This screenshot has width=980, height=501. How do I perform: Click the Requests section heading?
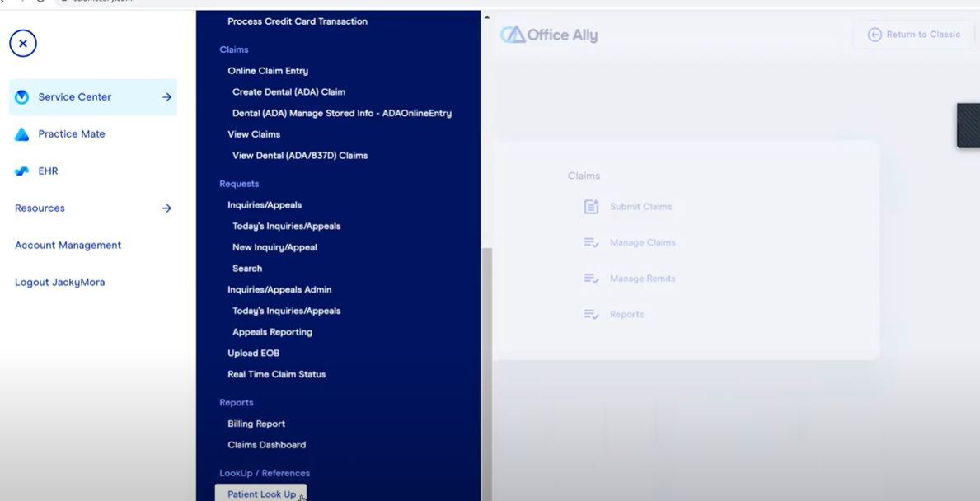click(239, 184)
